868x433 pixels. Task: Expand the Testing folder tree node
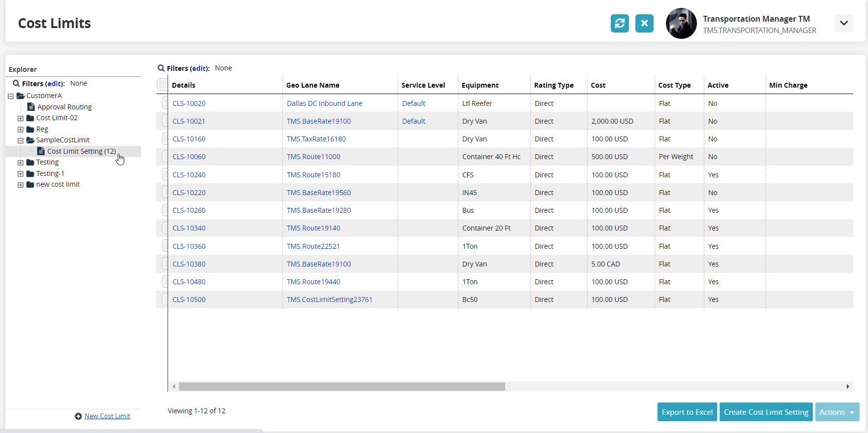(21, 163)
